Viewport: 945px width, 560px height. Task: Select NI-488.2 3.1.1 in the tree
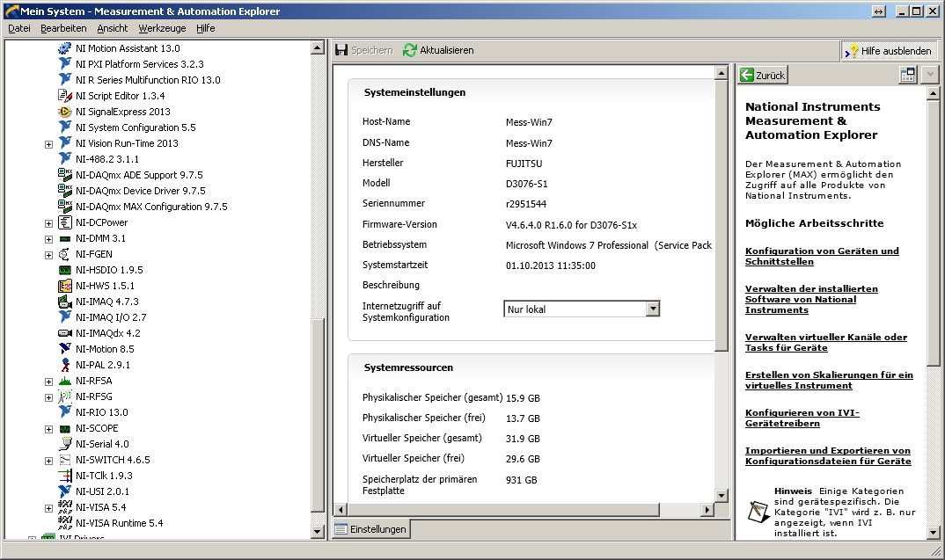pyautogui.click(x=107, y=159)
